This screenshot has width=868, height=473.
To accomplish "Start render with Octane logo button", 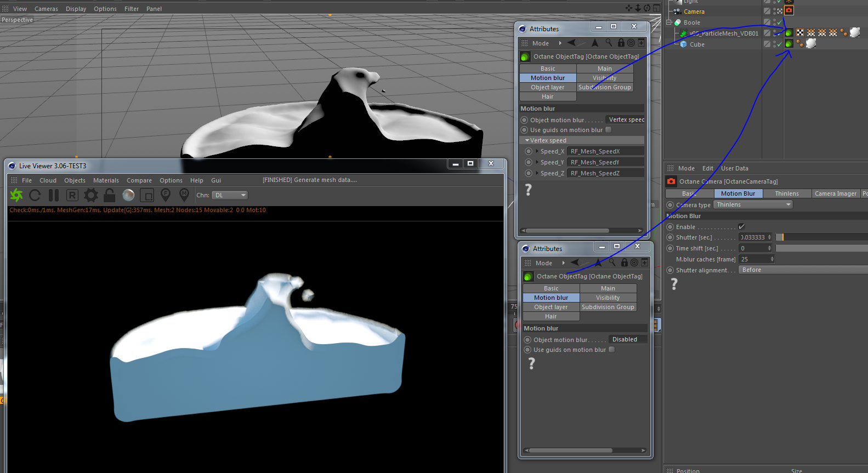I will (17, 195).
